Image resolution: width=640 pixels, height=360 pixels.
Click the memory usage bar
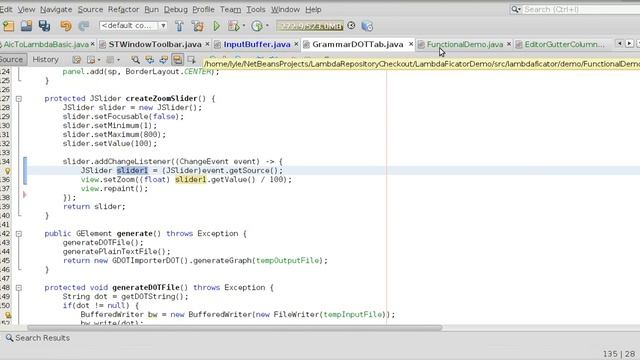click(x=310, y=26)
